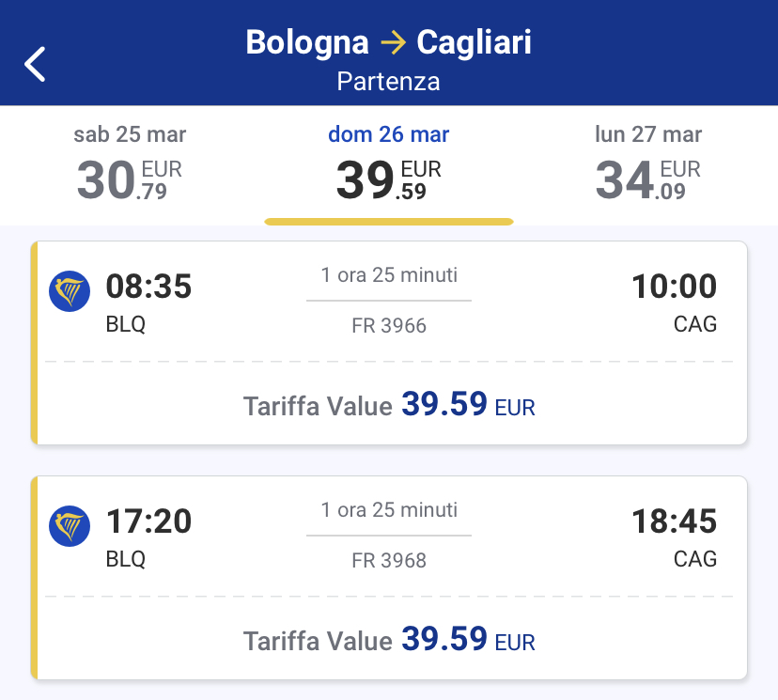Tap the 18:45 arrival time

pyautogui.click(x=674, y=521)
